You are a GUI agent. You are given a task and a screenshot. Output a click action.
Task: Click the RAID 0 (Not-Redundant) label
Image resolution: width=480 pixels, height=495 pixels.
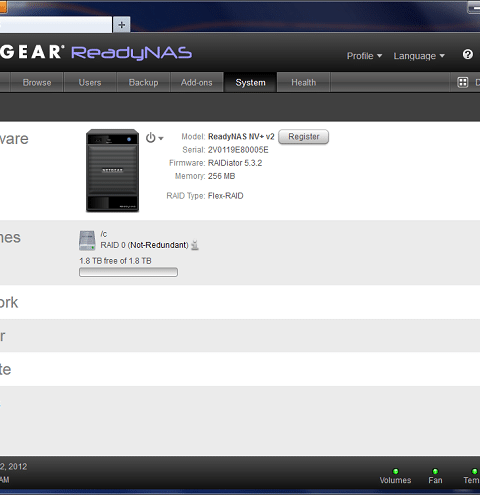point(144,245)
